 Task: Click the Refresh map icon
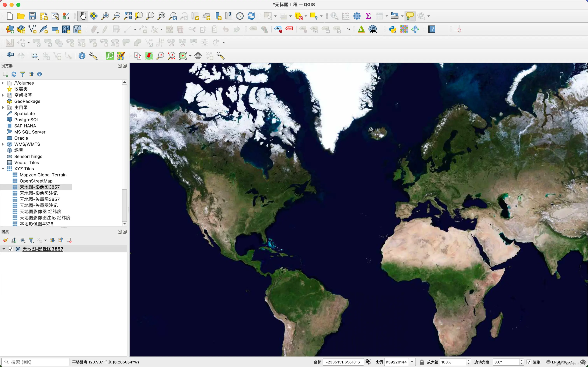[x=251, y=16]
